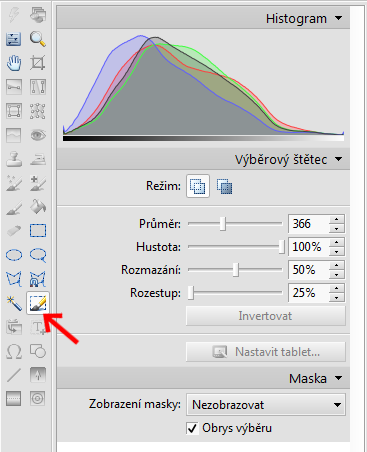Open the Zobrazení masky dropdown
Image resolution: width=367 pixels, height=452 pixels.
pyautogui.click(x=266, y=405)
